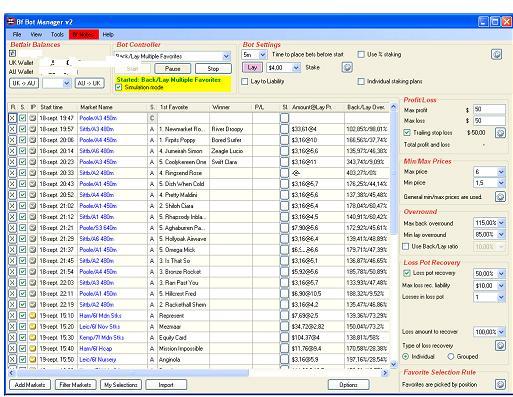Open stake amount $4,00 dropdown

pyautogui.click(x=296, y=68)
